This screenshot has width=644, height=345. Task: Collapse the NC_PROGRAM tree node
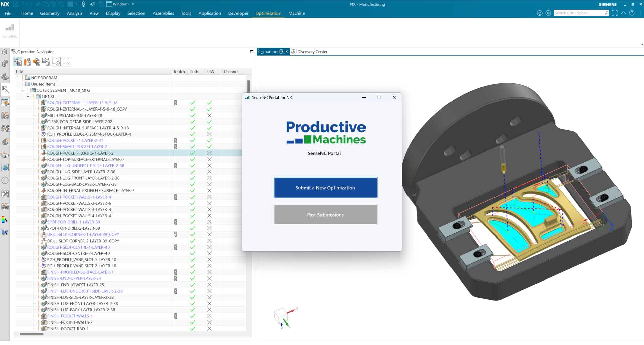point(17,78)
